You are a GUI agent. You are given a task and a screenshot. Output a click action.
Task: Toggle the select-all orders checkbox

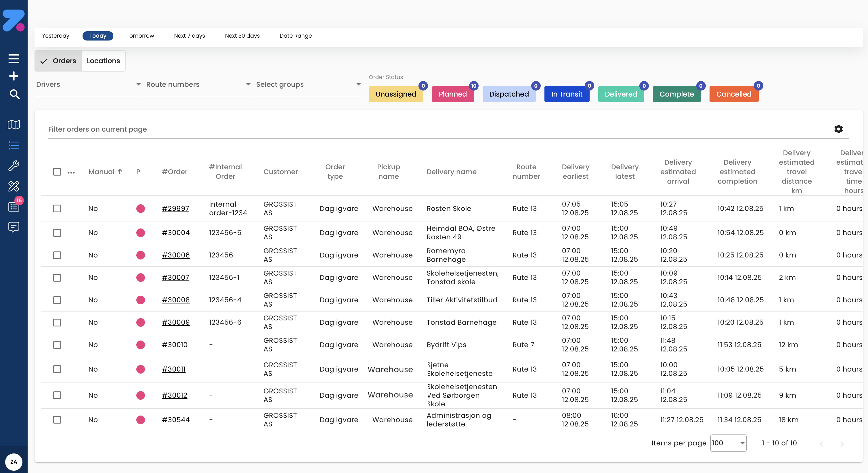pyautogui.click(x=57, y=172)
